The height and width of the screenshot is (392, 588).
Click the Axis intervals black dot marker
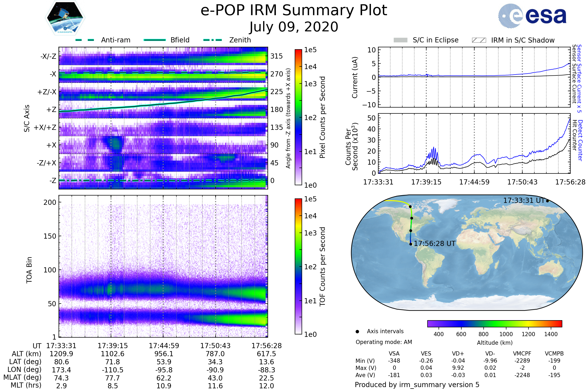coord(357,331)
